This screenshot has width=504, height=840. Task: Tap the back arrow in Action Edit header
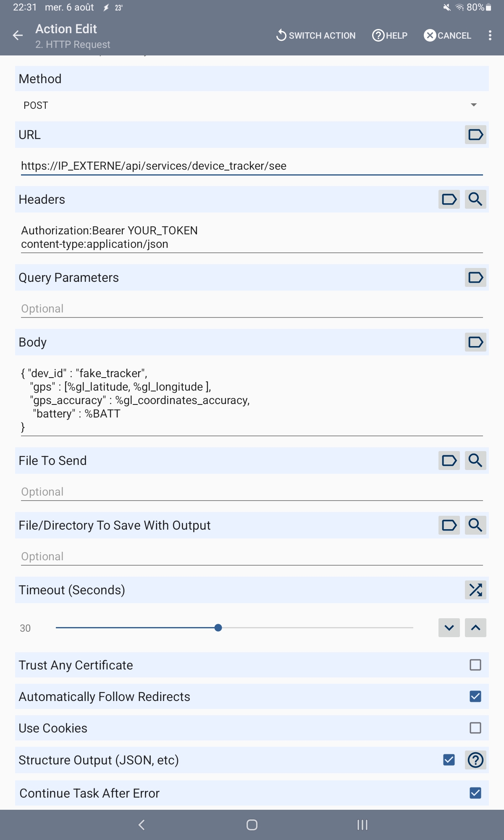[x=18, y=36]
